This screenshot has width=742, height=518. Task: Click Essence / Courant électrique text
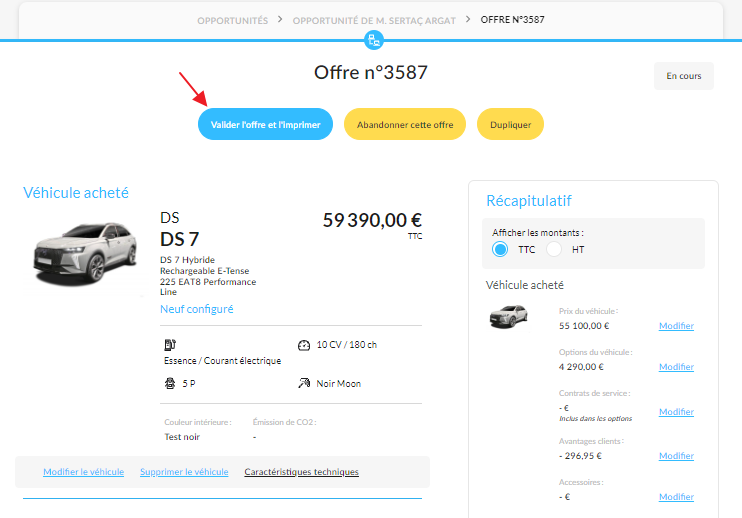point(222,360)
